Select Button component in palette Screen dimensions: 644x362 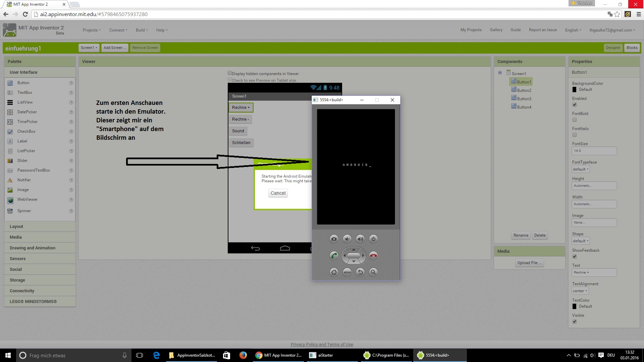tap(23, 83)
